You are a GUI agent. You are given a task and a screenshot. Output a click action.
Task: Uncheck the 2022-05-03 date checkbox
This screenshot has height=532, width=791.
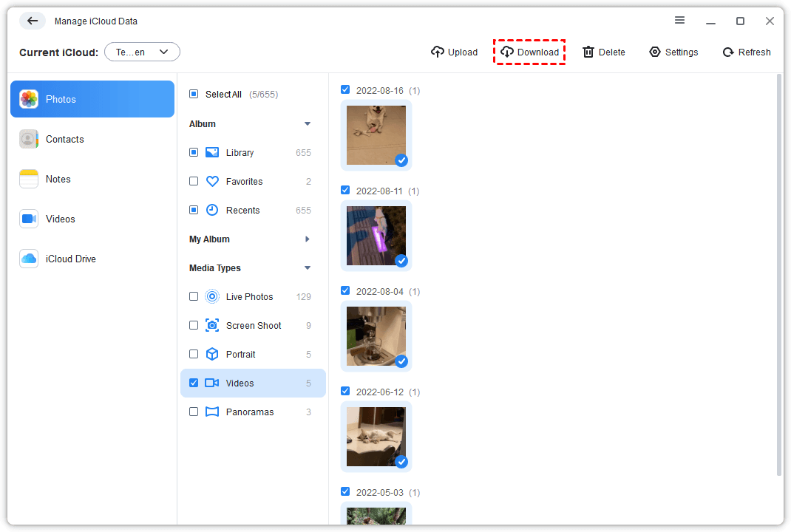[x=345, y=491]
